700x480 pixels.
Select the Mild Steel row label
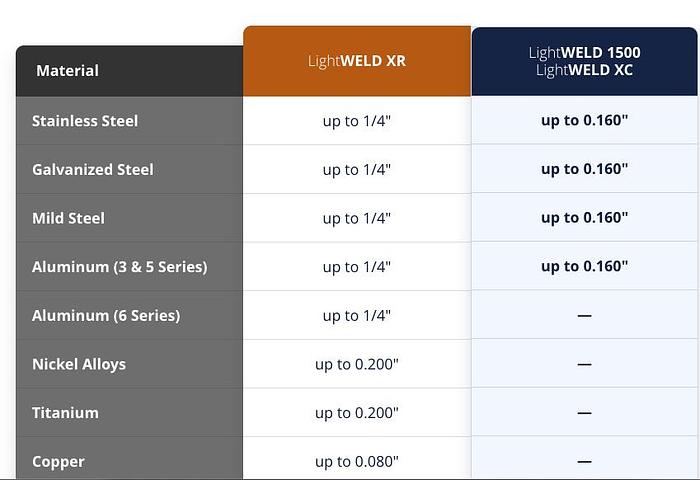(x=68, y=218)
